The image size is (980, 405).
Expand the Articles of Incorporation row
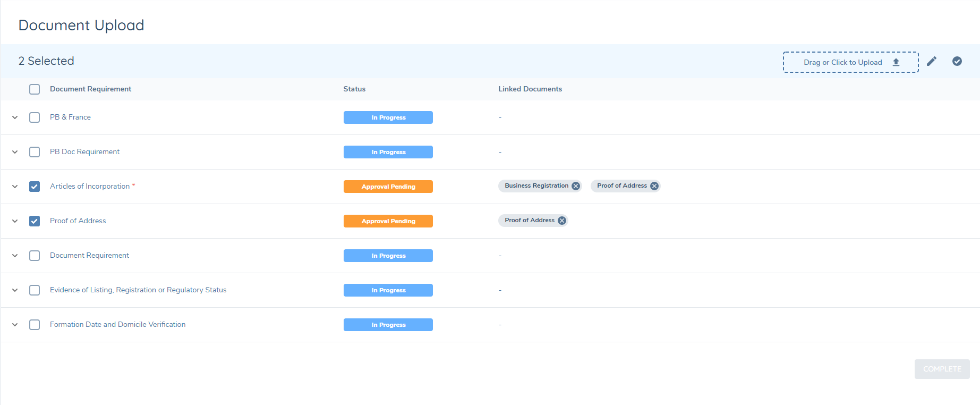[15, 187]
